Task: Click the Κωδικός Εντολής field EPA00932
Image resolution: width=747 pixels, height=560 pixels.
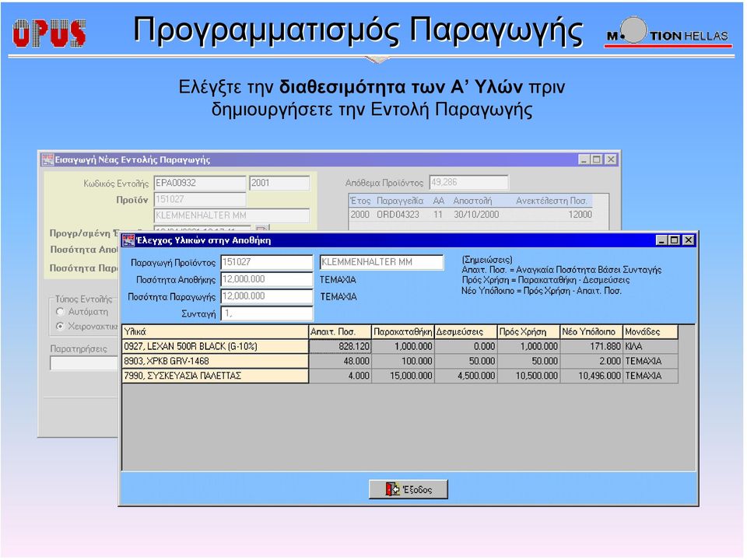Action: 200,183
